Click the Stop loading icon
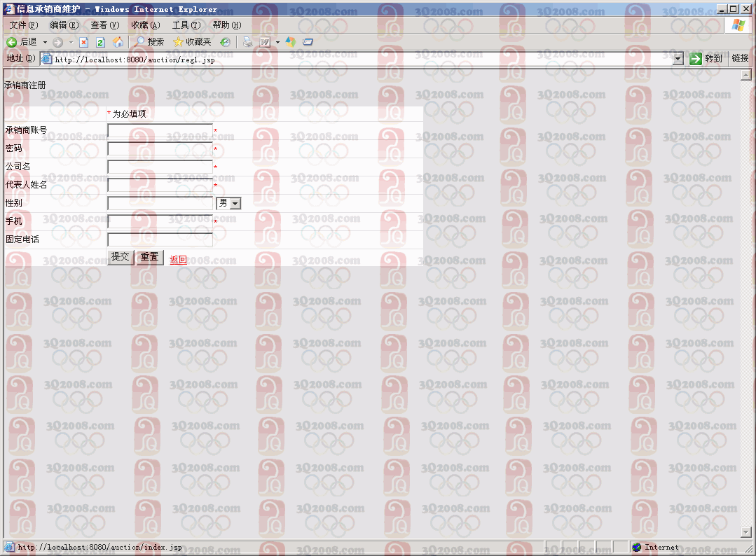This screenshot has width=756, height=556. [x=83, y=43]
